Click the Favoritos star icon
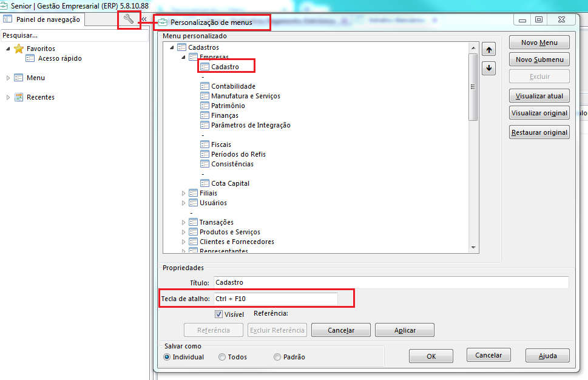588x380 pixels. (x=19, y=49)
